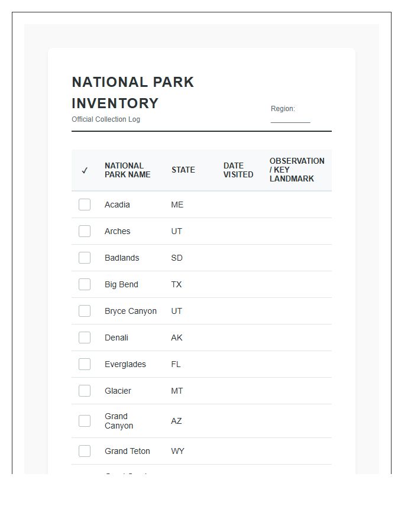Click SD state for Badlands

(x=177, y=258)
